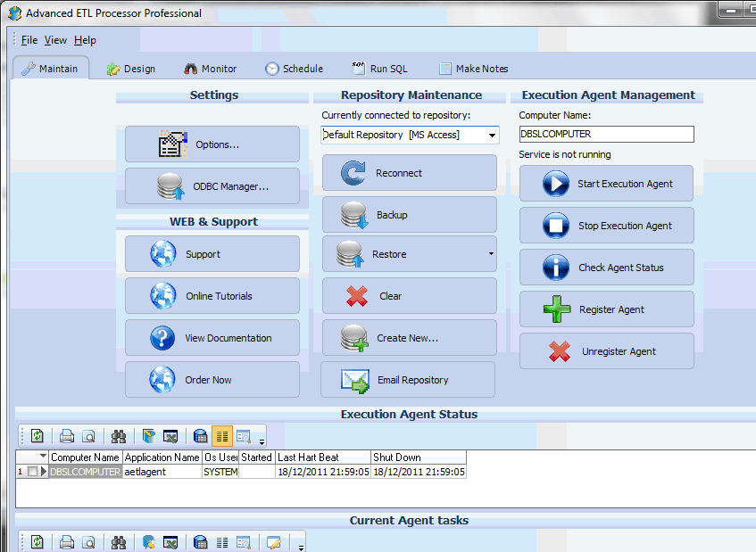Viewport: 756px width, 552px height.
Task: Print the agent status grid
Action: pos(67,435)
